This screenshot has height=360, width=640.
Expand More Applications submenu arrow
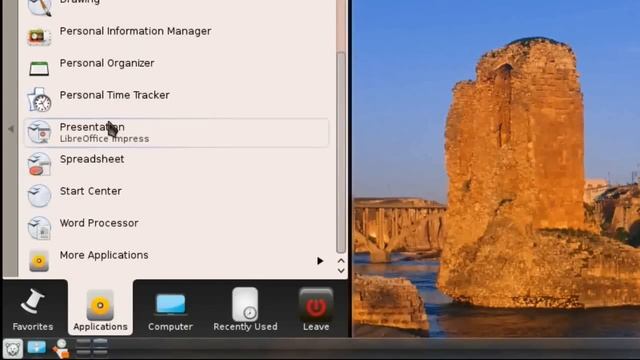pyautogui.click(x=320, y=261)
